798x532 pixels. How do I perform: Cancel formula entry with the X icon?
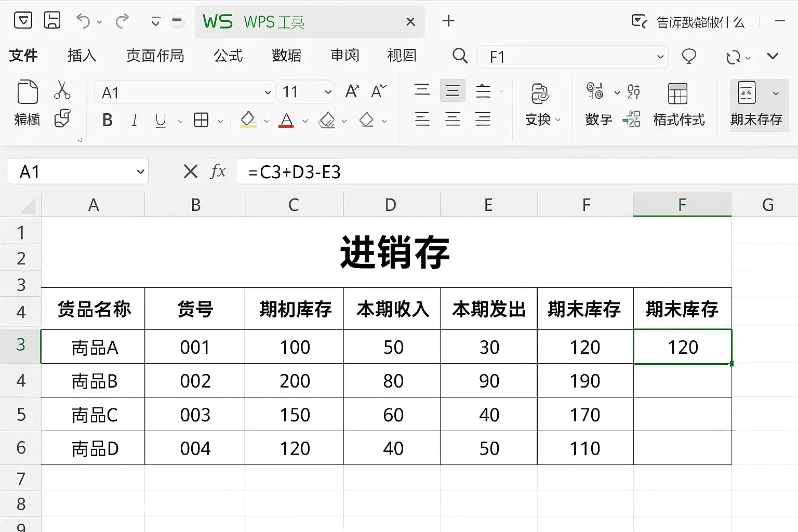pos(191,171)
